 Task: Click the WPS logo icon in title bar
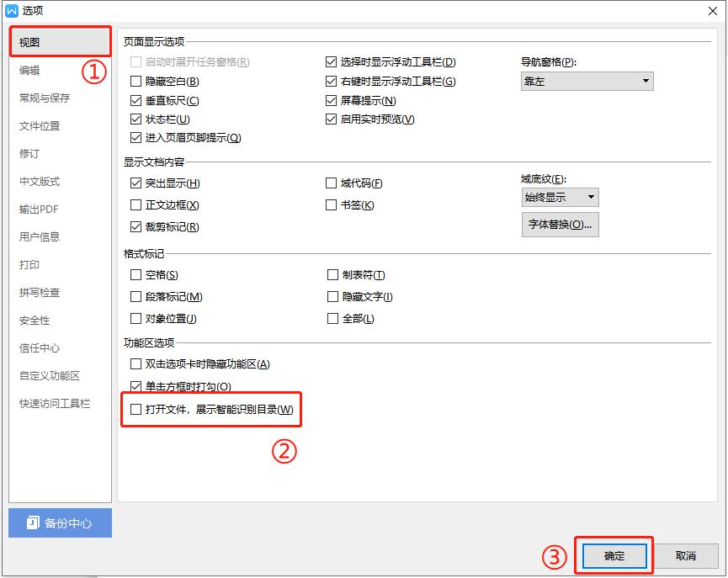coord(11,10)
